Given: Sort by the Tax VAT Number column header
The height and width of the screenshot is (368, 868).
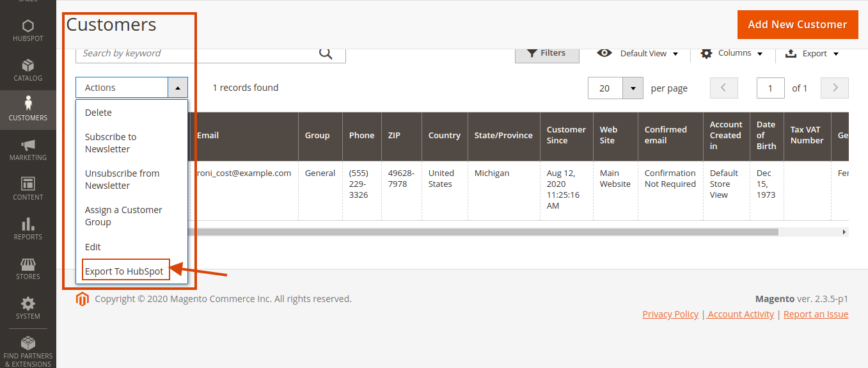Looking at the screenshot, I should 807,136.
